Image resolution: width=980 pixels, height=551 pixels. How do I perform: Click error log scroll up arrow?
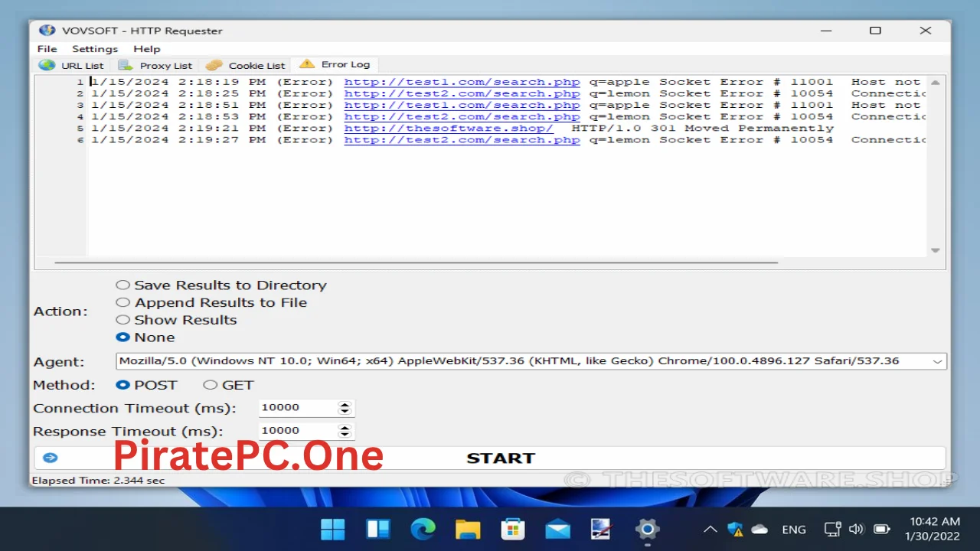tap(936, 82)
